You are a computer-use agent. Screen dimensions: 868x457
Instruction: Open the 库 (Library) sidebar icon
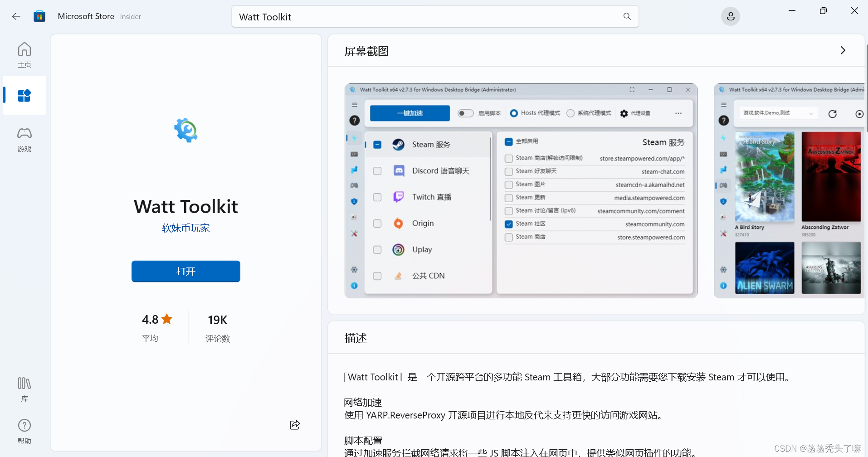[x=24, y=388]
